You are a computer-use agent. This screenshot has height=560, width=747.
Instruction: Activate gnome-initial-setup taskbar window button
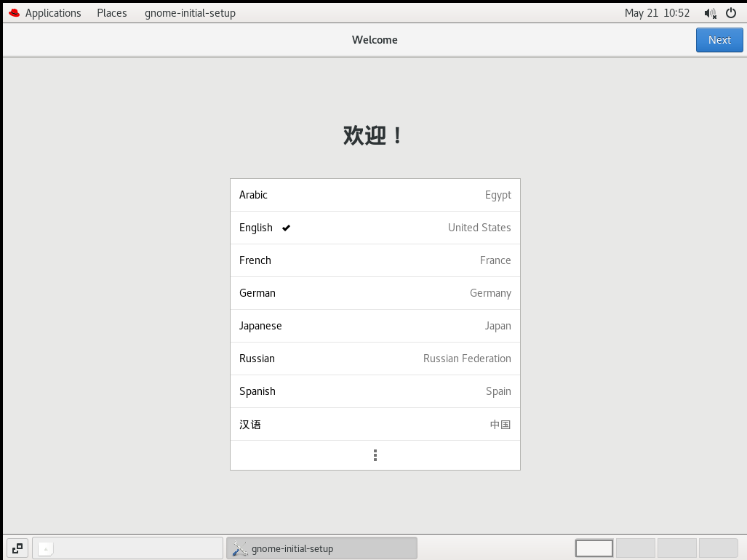[321, 548]
